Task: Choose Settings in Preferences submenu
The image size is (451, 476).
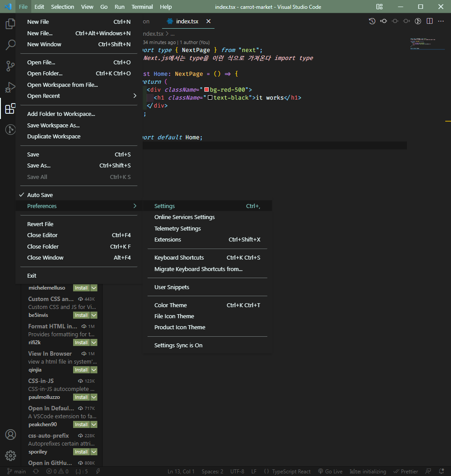Action: click(x=207, y=206)
